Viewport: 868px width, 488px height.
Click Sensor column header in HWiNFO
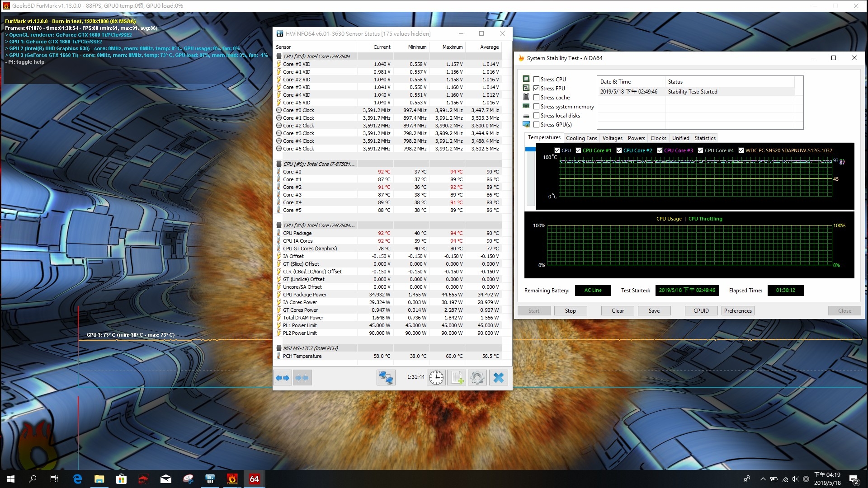[316, 47]
